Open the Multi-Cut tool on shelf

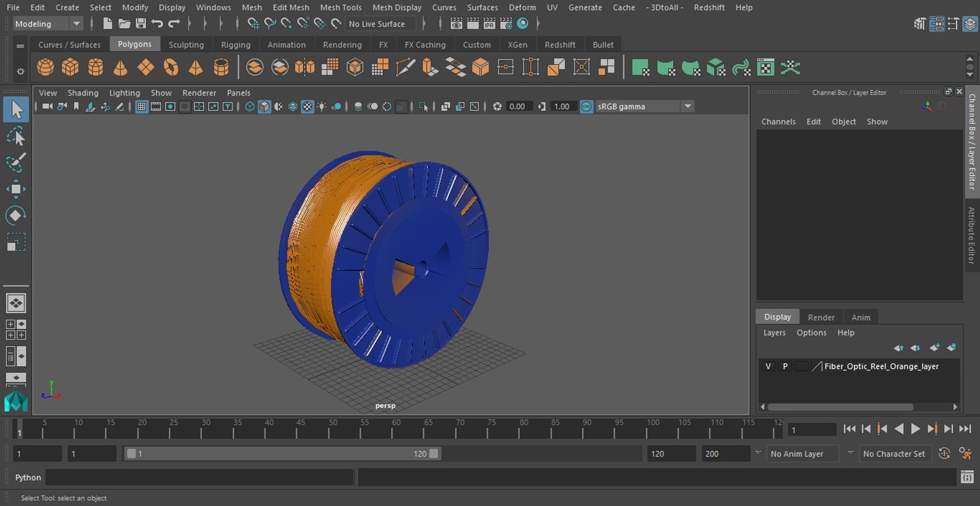tap(405, 67)
